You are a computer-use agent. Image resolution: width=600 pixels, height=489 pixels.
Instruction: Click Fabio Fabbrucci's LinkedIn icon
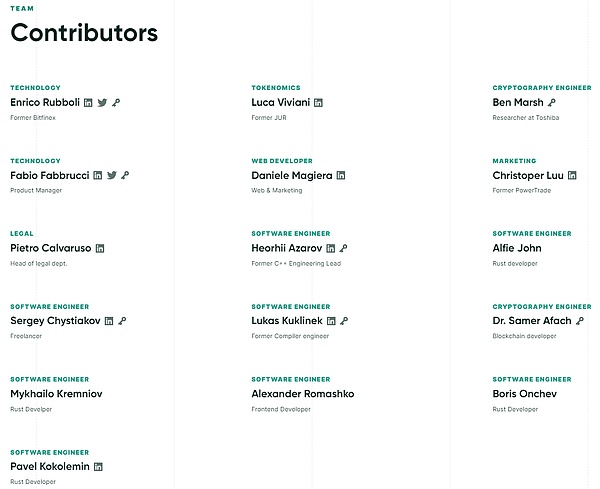(x=97, y=175)
